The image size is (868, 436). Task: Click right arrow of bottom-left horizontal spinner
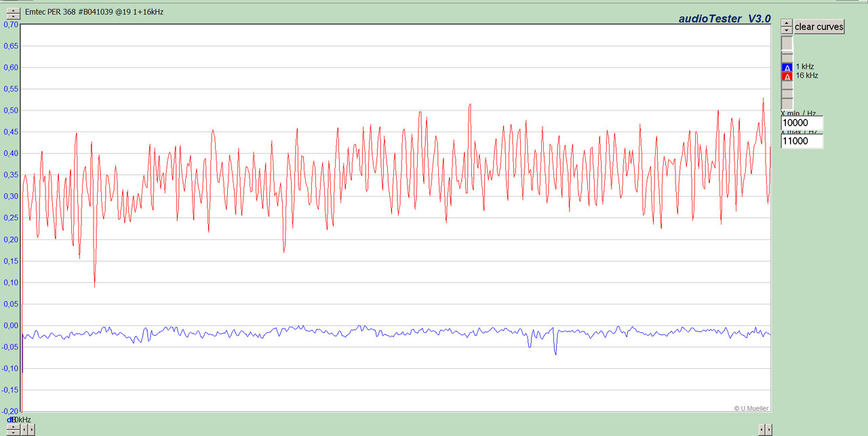pos(31,429)
